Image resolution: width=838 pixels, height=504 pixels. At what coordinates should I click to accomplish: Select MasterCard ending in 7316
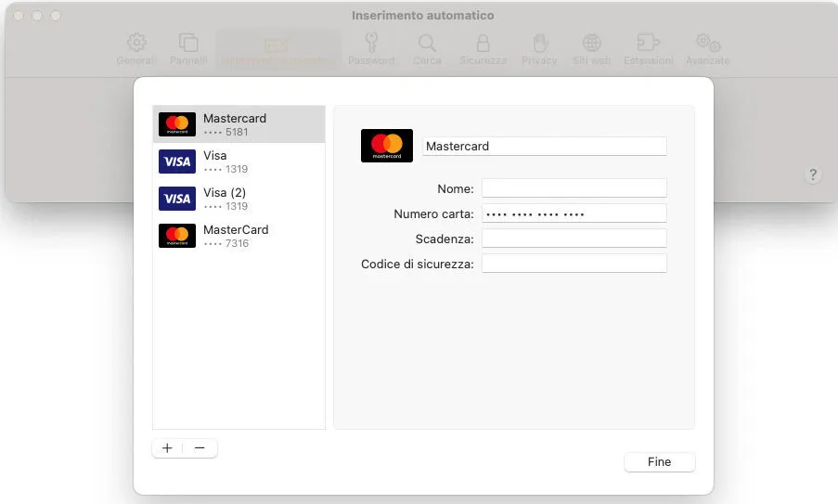click(239, 236)
